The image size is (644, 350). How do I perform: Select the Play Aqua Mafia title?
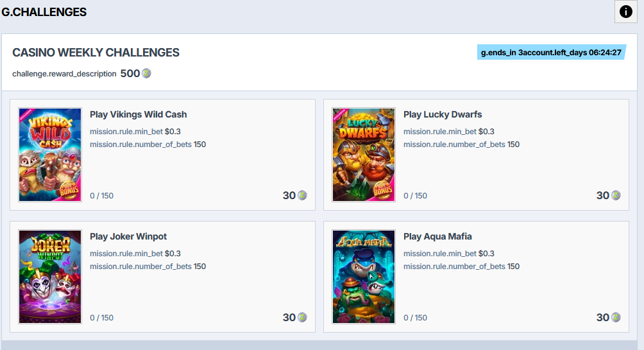tap(437, 236)
